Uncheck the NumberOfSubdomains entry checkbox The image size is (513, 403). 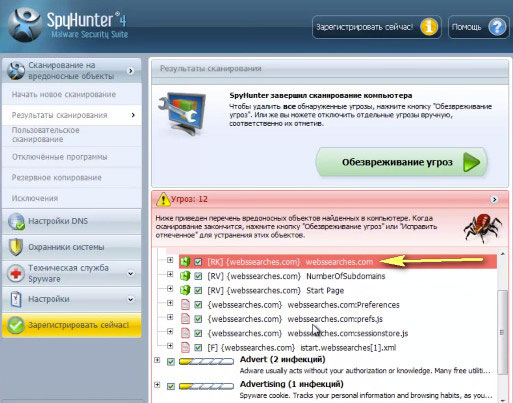tap(198, 276)
